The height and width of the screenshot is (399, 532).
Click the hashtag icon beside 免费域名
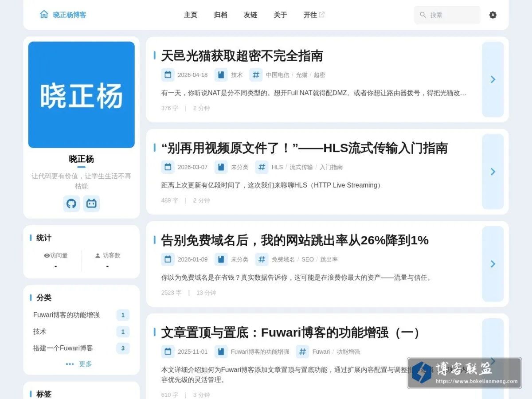point(262,259)
